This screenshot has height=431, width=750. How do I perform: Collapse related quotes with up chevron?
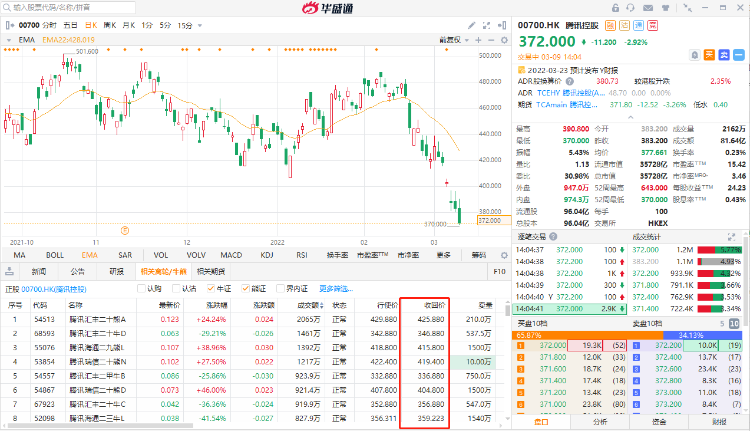pos(630,117)
